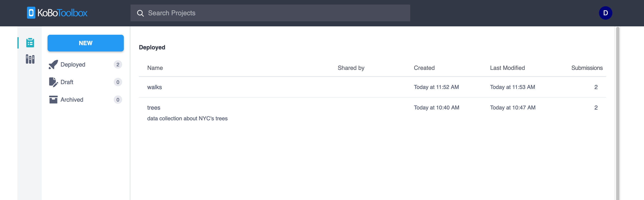Open the walks project
The image size is (644, 200).
coord(154,87)
